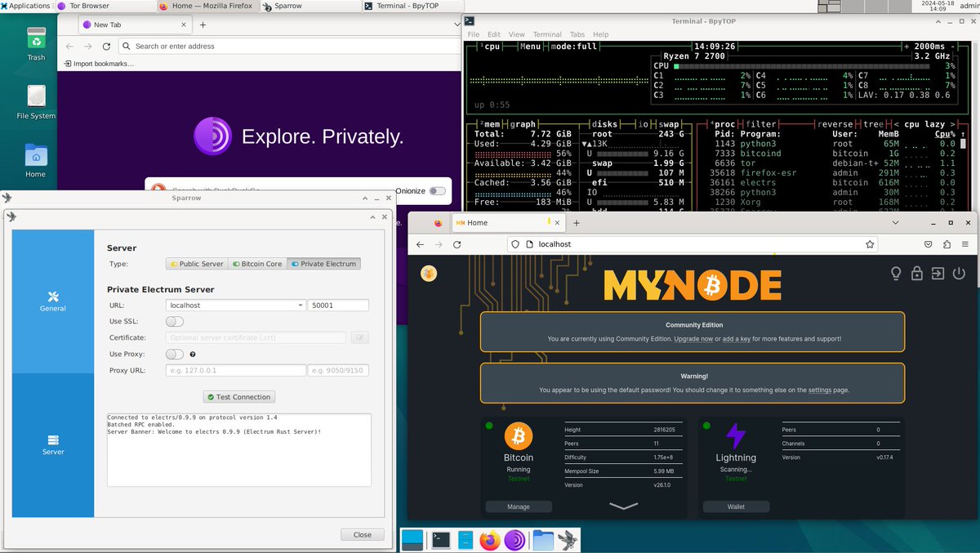Open the Trash desktop icon
This screenshot has height=553, width=980.
click(36, 44)
